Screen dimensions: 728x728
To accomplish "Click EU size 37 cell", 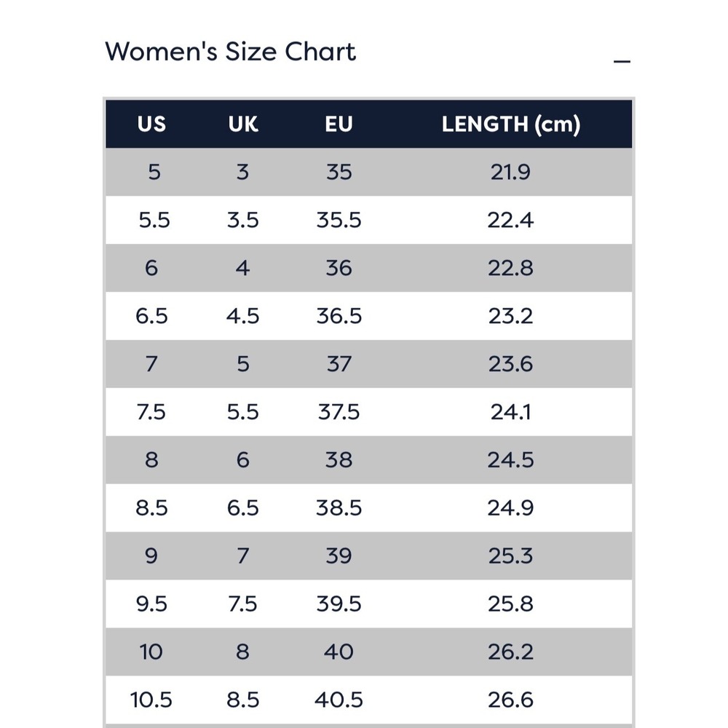I will [339, 364].
